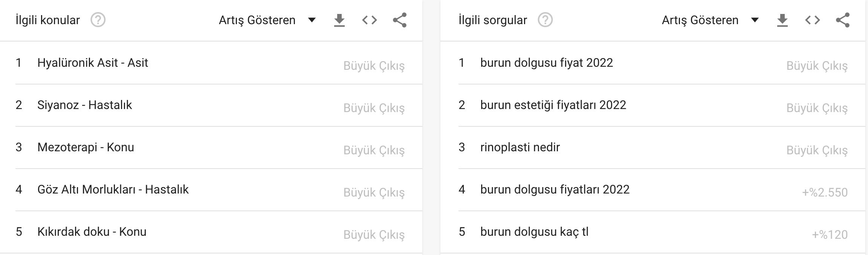868x255 pixels.
Task: Share the İlgili konular card
Action: [x=400, y=20]
